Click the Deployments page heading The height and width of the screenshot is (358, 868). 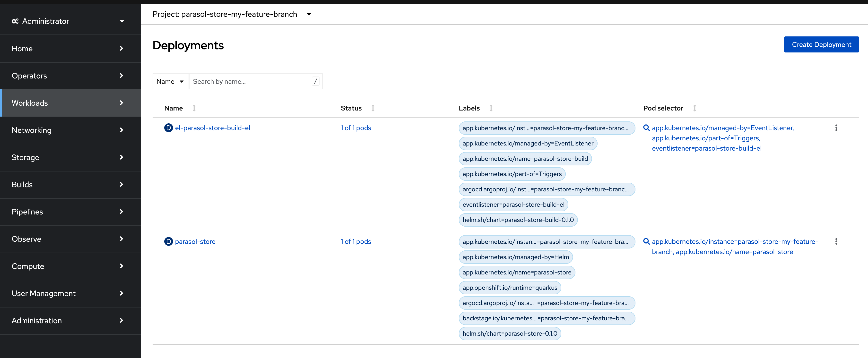point(188,45)
